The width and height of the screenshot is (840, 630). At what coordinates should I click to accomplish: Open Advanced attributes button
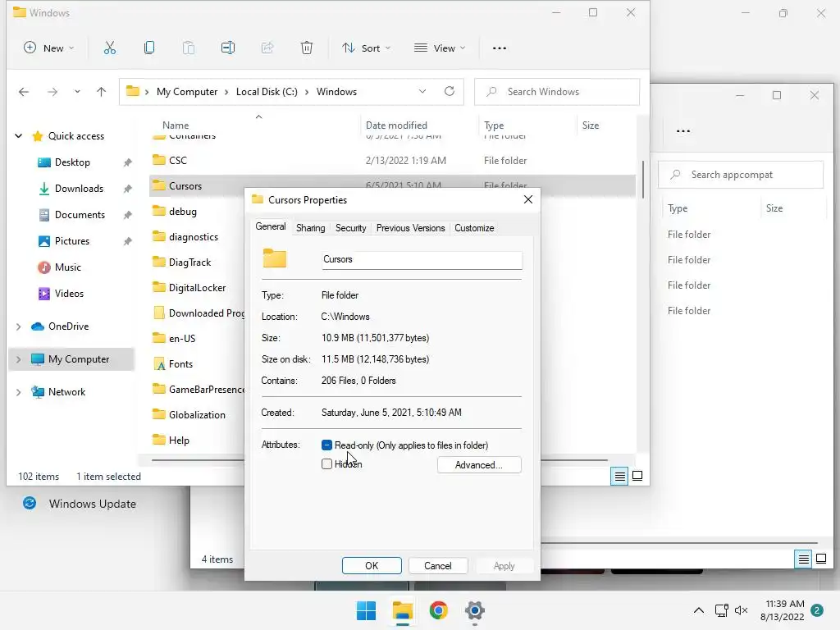point(479,464)
